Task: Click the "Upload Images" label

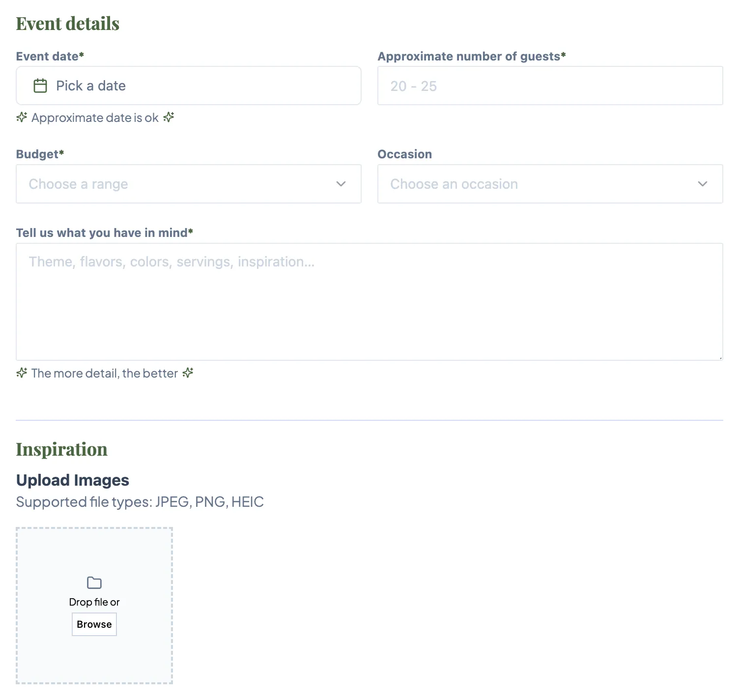Action: tap(73, 480)
